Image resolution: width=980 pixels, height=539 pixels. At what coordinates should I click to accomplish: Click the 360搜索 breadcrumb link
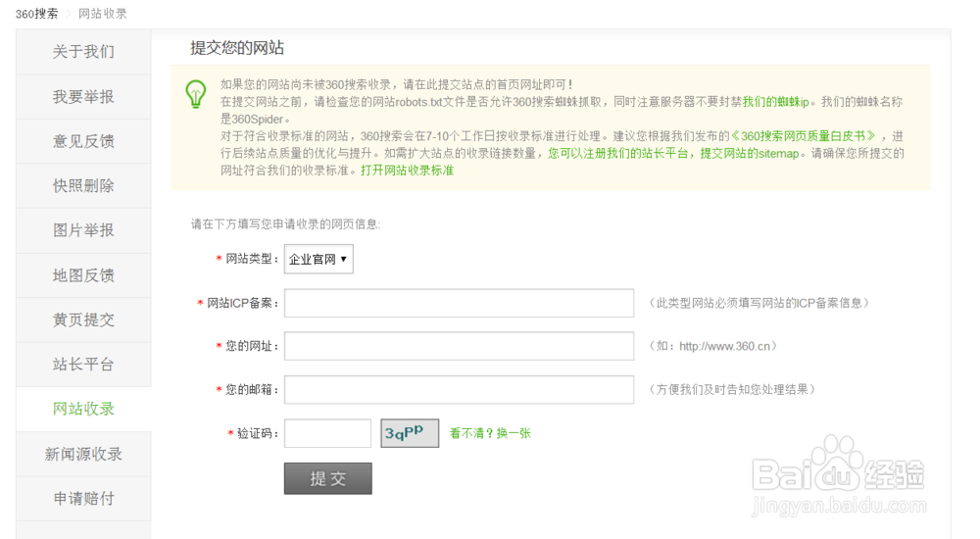37,14
